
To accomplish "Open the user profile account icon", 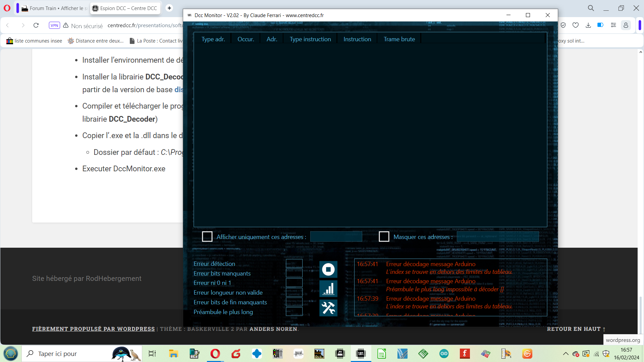I will (626, 25).
